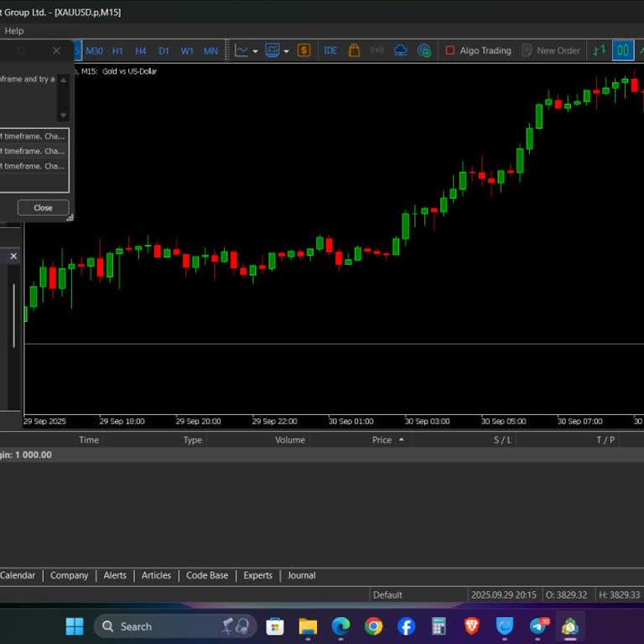Screen dimensions: 644x644
Task: Switch chart to H1 timeframe
Action: click(117, 50)
